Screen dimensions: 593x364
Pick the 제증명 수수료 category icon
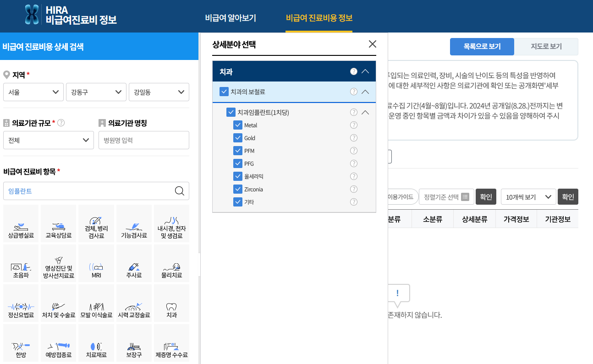pyautogui.click(x=171, y=343)
